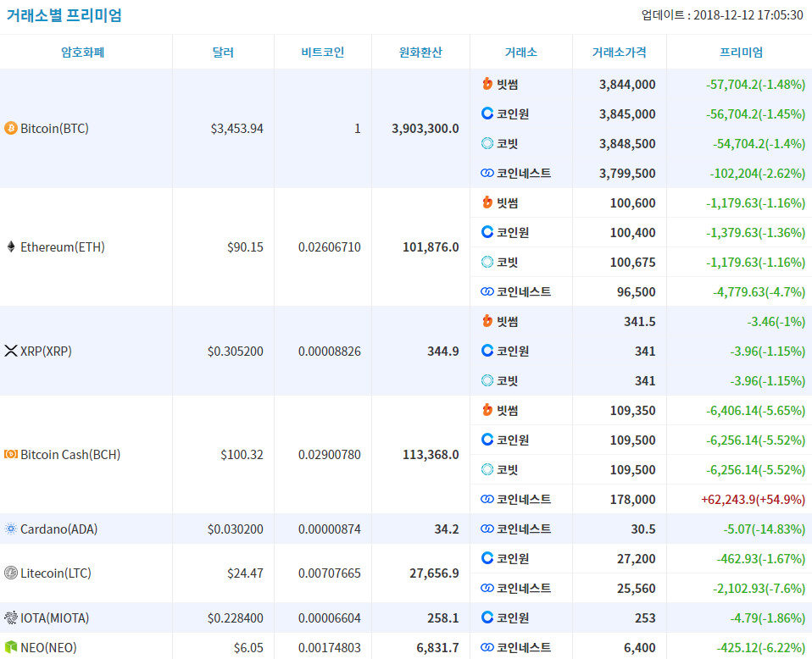Click the $100.32 dollar price
The height and width of the screenshot is (659, 812).
click(242, 455)
